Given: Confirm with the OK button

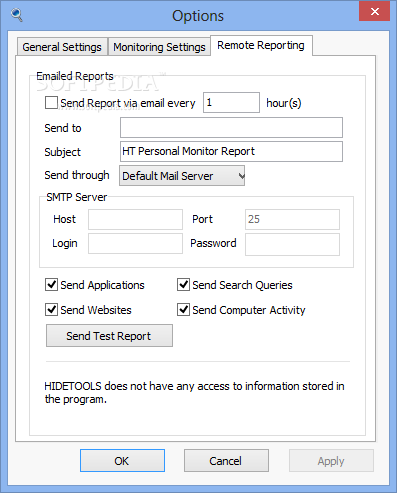Looking at the screenshot, I should (x=122, y=461).
